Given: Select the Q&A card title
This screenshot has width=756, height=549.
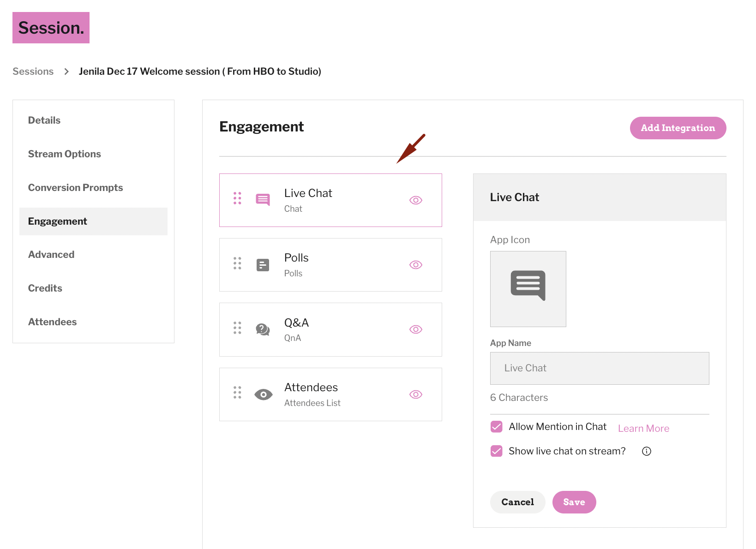Looking at the screenshot, I should coord(296,323).
